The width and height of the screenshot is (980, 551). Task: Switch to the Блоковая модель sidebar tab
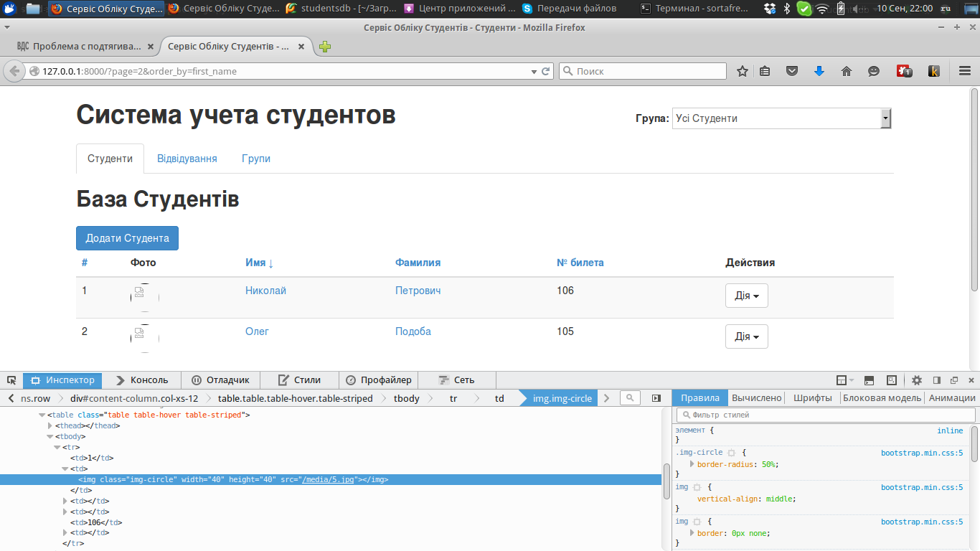coord(882,397)
